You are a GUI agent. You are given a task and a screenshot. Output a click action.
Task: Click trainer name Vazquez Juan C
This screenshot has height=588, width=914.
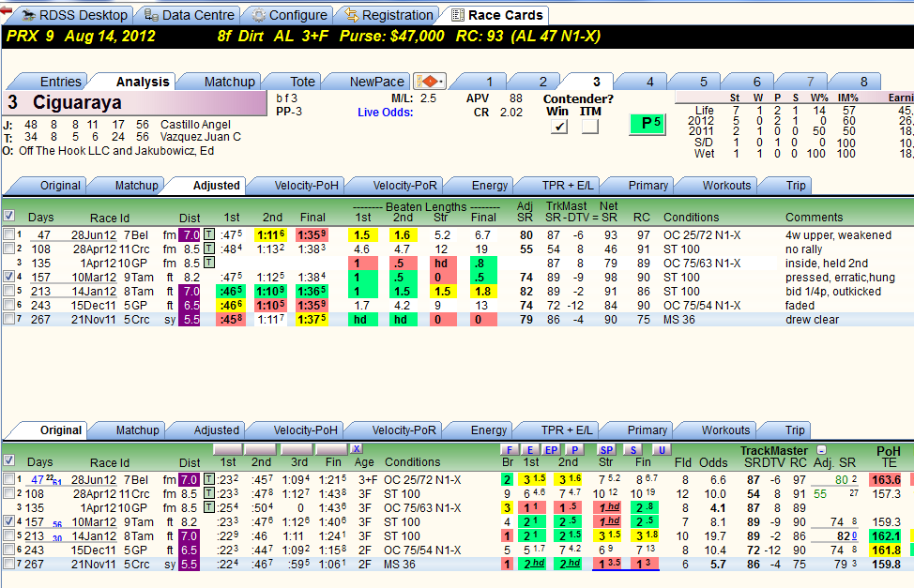[x=201, y=137]
